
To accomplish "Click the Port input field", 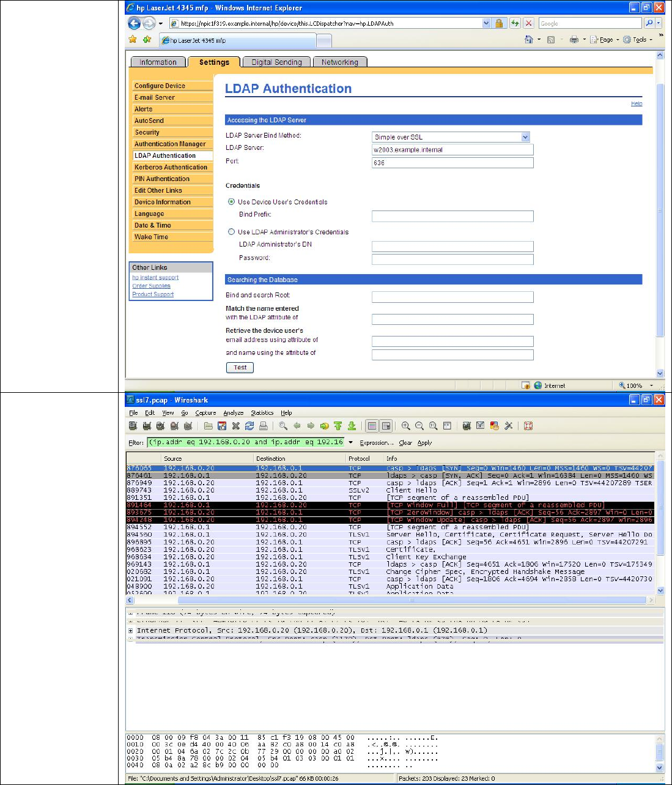I will (x=452, y=163).
